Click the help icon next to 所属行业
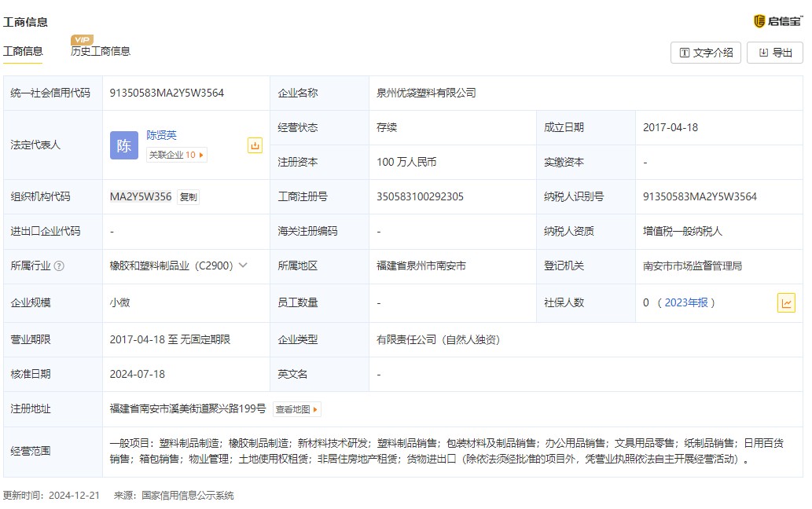Viewport: 812px width, 509px height. tap(59, 266)
